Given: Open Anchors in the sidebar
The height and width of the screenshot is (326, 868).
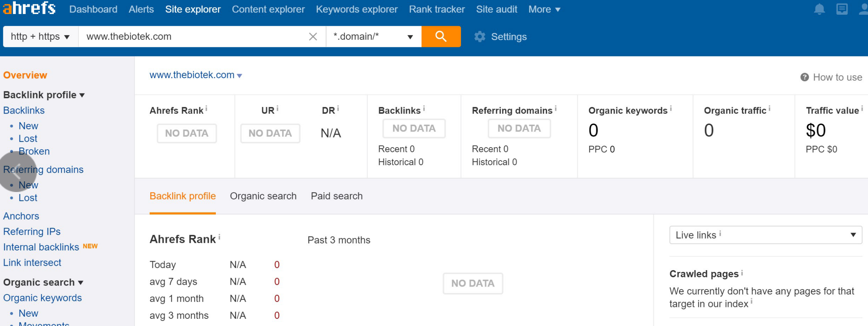Looking at the screenshot, I should click(x=21, y=216).
